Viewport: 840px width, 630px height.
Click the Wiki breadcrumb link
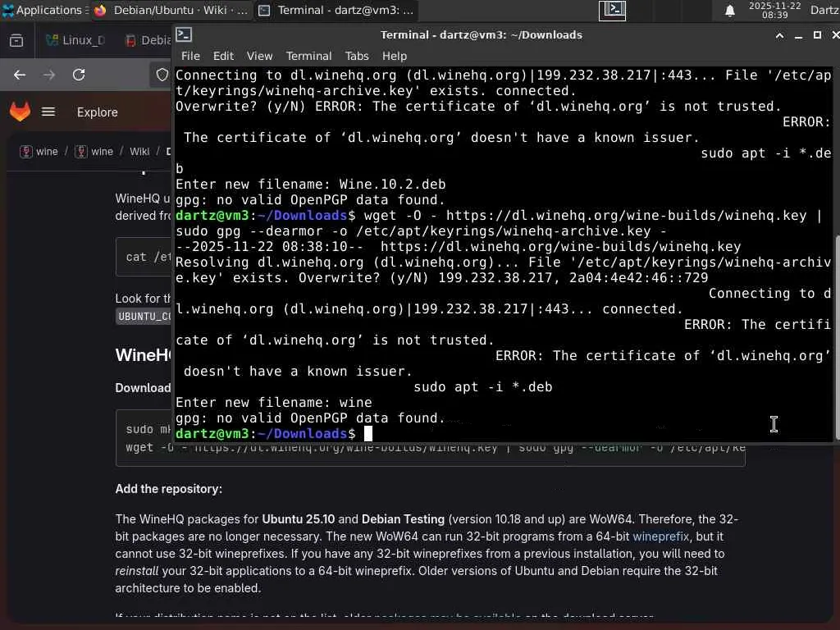tap(139, 152)
